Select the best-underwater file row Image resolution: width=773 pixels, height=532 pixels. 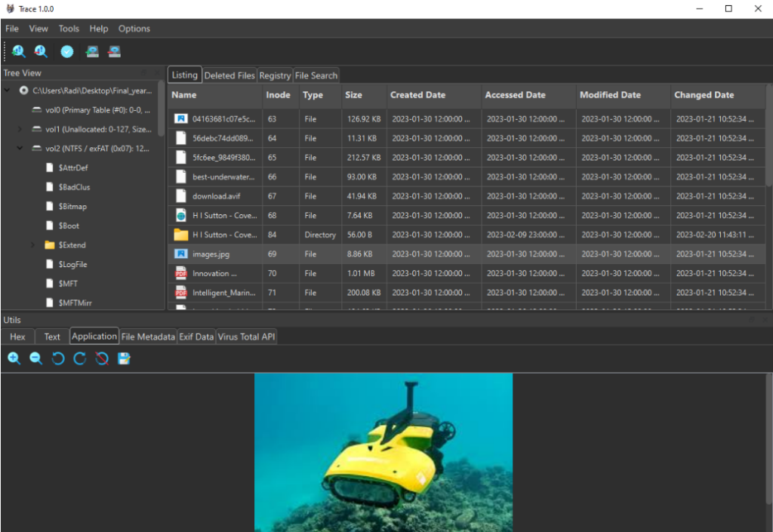(467, 177)
